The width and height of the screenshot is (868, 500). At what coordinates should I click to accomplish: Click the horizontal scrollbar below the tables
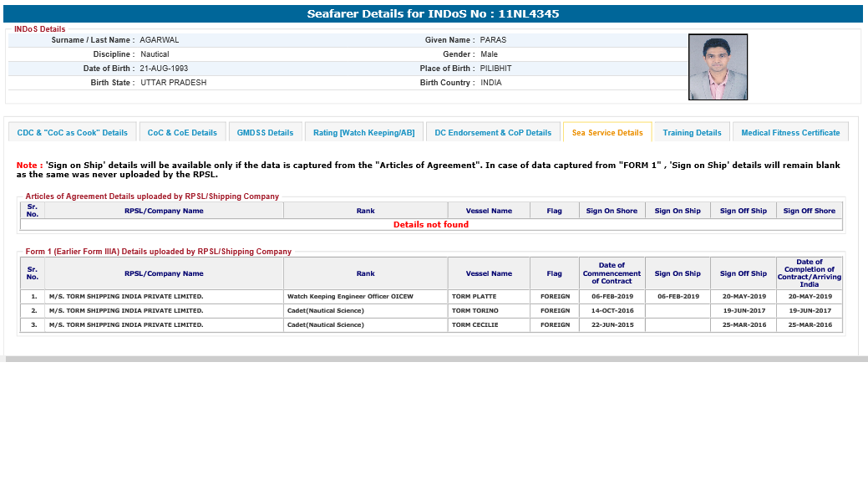point(434,359)
